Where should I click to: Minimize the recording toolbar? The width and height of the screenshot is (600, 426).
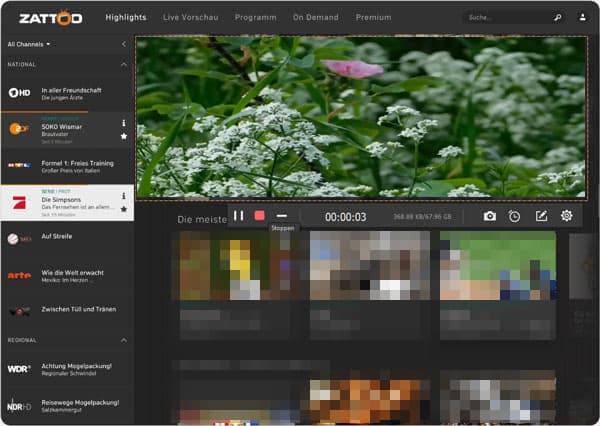click(282, 216)
